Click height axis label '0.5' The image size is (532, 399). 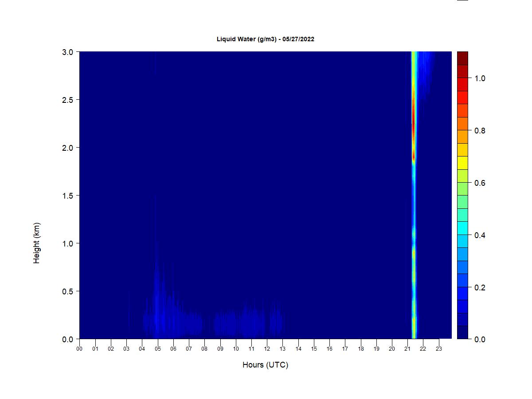coord(68,291)
